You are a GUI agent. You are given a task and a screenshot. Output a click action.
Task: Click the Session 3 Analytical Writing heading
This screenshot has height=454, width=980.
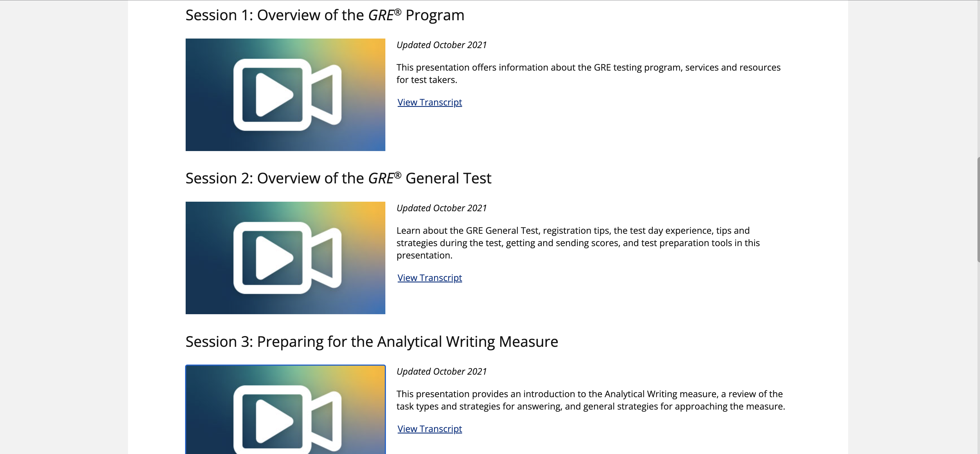(372, 342)
